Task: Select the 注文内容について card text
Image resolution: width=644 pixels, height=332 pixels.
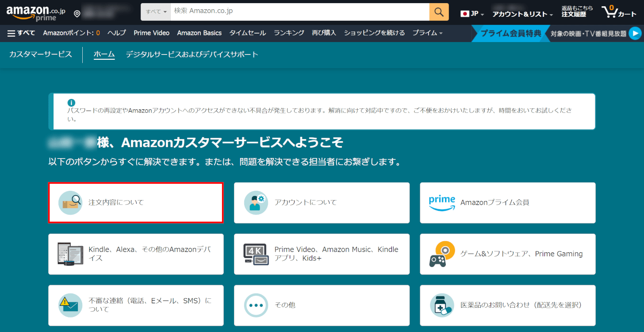Action: [x=116, y=202]
